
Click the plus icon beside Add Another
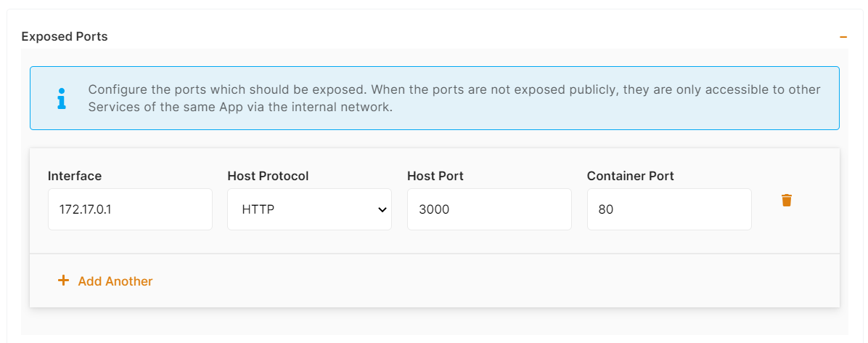point(63,281)
